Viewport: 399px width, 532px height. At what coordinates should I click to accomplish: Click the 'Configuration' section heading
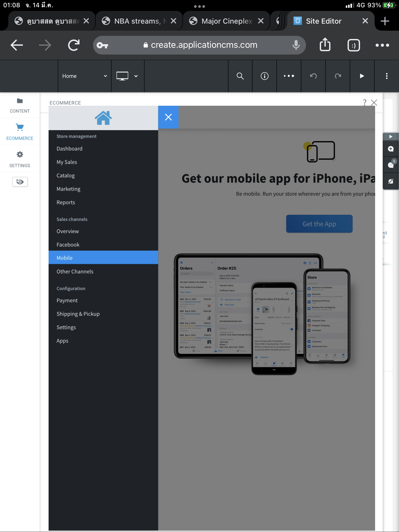tap(71, 289)
